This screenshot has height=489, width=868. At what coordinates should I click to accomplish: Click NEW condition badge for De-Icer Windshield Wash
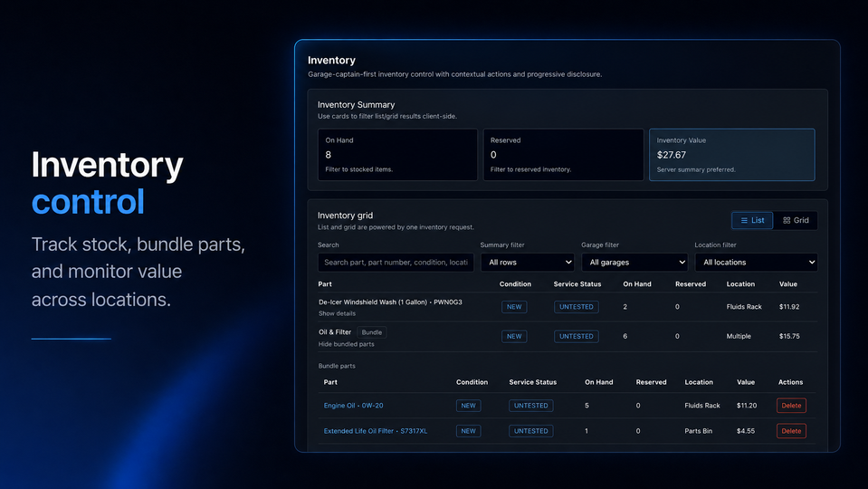click(514, 307)
